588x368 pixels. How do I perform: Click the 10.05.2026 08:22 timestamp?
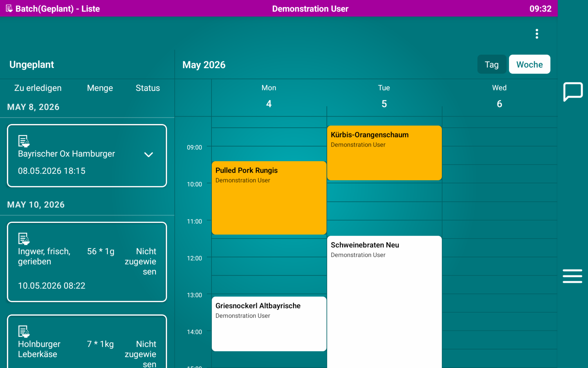tap(52, 286)
